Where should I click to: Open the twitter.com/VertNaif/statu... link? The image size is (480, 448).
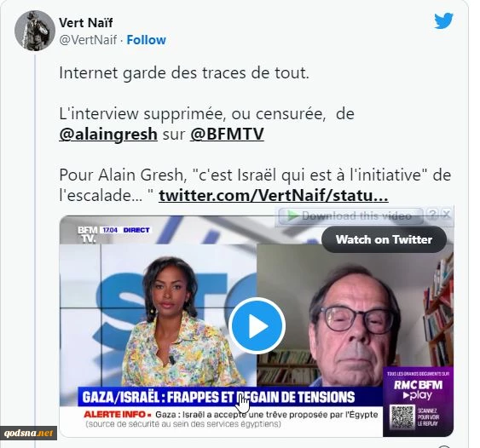[274, 195]
